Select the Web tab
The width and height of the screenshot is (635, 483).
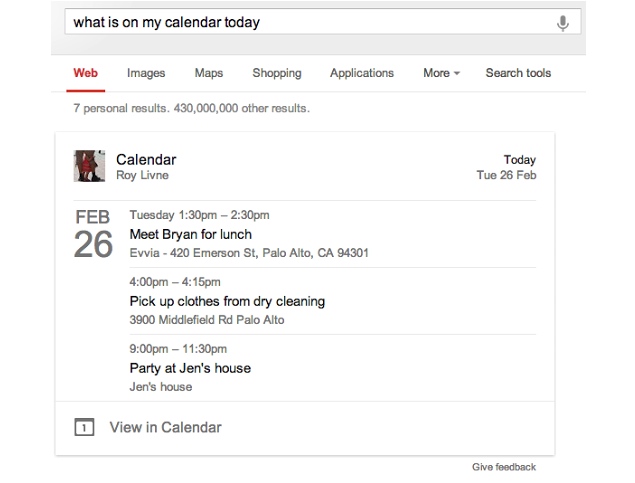click(85, 73)
